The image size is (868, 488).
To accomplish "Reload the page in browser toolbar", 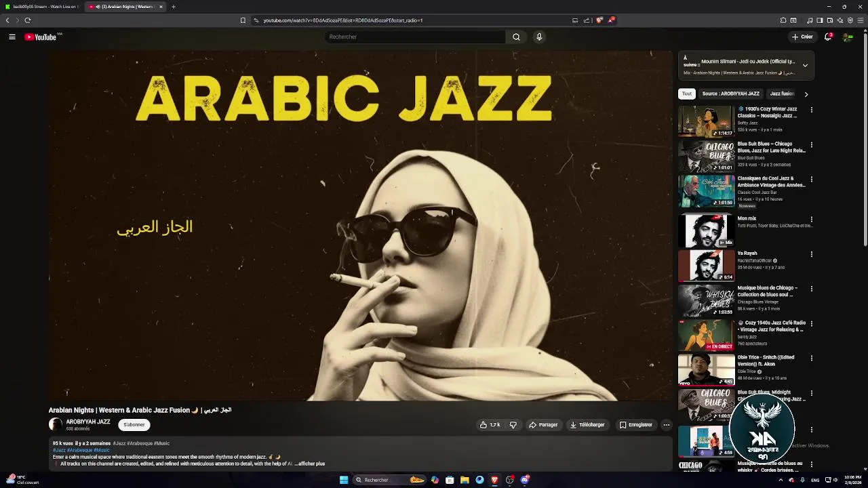I will click(28, 20).
